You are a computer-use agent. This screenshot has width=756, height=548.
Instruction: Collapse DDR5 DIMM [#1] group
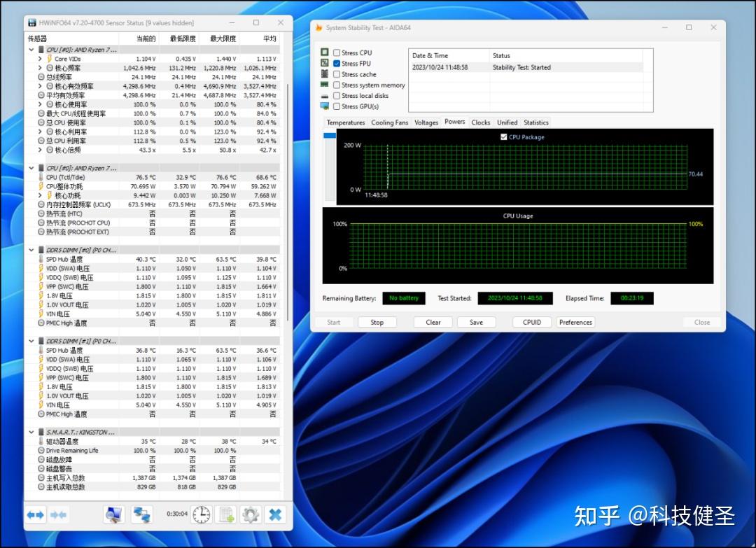[x=31, y=342]
